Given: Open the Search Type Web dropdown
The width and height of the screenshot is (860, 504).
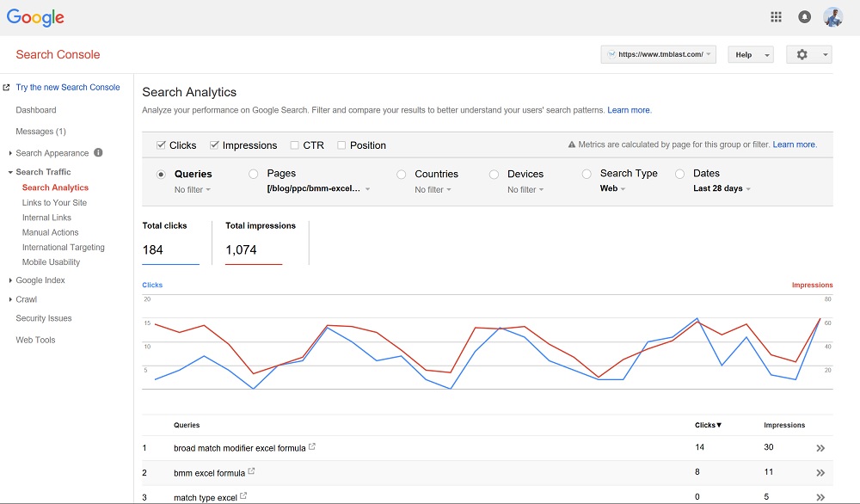Looking at the screenshot, I should pos(612,188).
